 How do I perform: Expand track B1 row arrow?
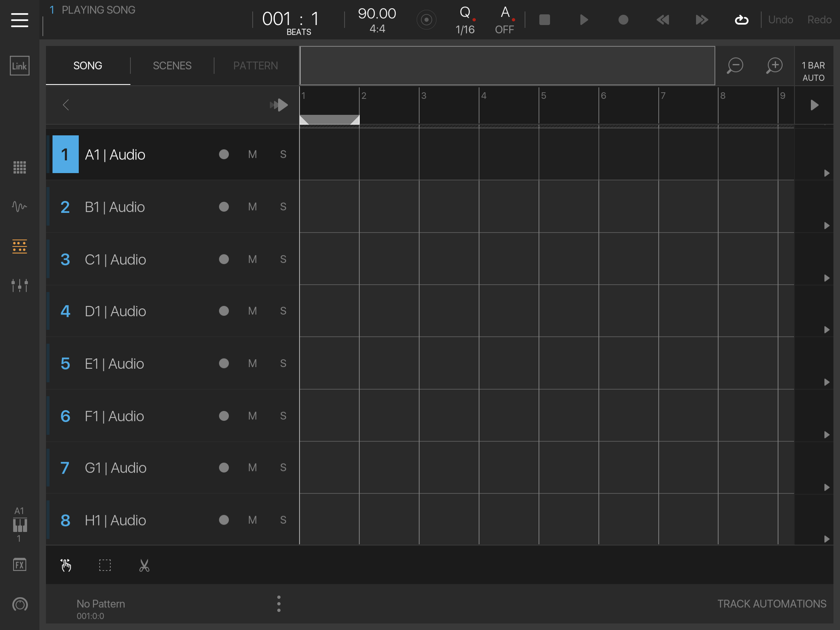[x=827, y=226]
